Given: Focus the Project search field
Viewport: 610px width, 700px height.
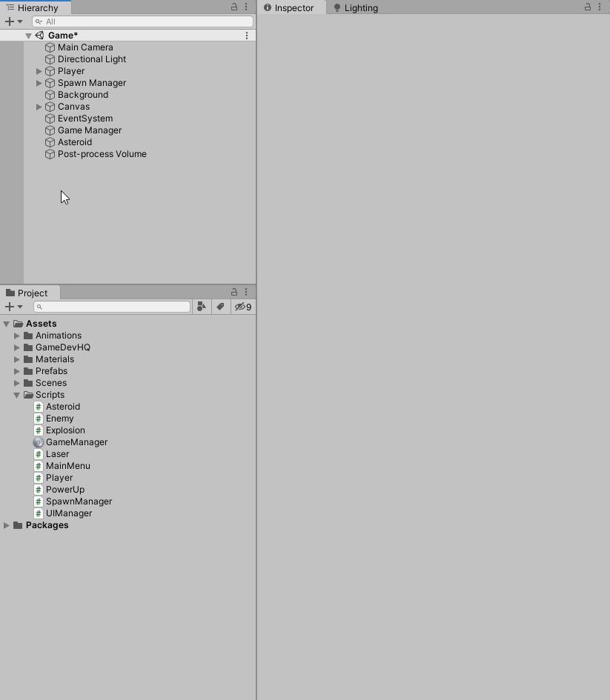Looking at the screenshot, I should pyautogui.click(x=112, y=307).
